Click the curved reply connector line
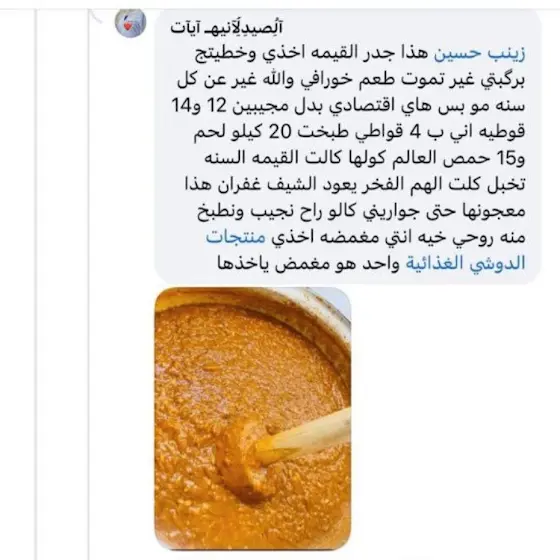Viewport: 560px width, 560px height. [95, 16]
